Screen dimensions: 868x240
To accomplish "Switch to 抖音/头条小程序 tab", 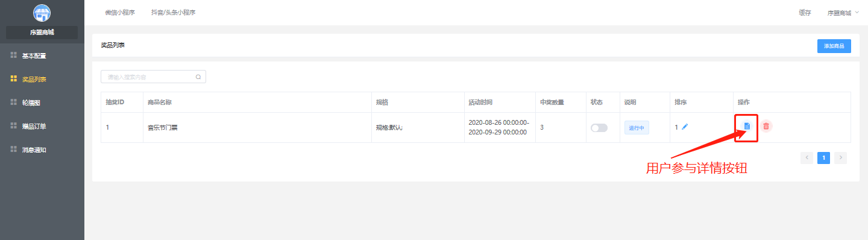I will [x=174, y=13].
